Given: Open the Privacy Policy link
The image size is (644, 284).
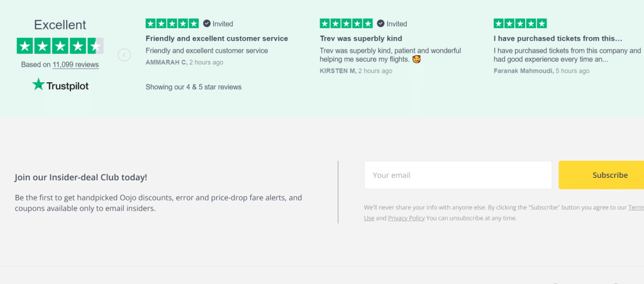Looking at the screenshot, I should coord(406,218).
